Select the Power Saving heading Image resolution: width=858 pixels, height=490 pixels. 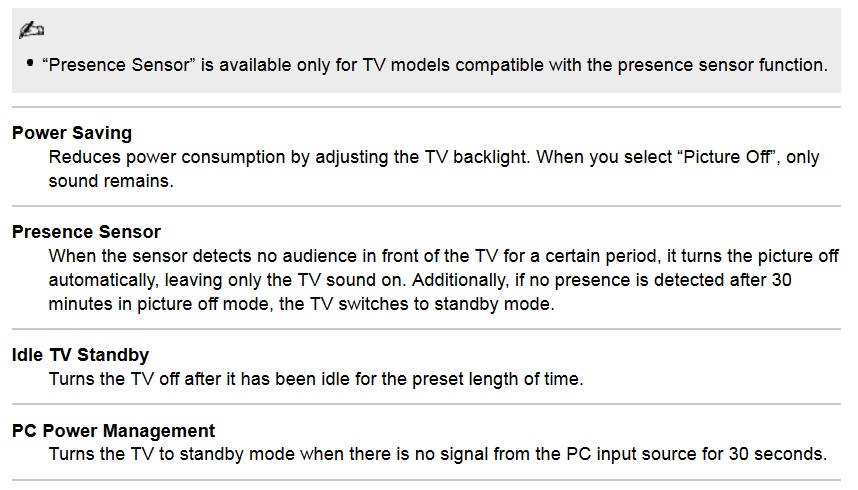point(72,133)
